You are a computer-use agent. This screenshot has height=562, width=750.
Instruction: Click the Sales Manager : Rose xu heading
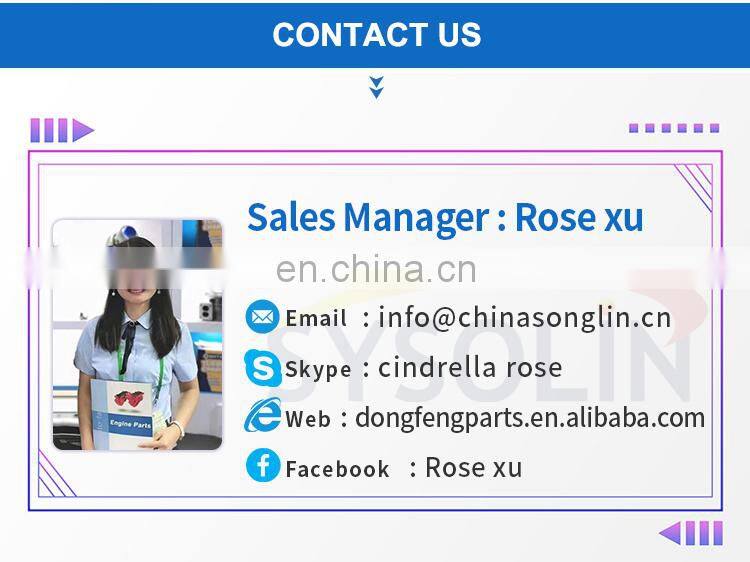445,218
